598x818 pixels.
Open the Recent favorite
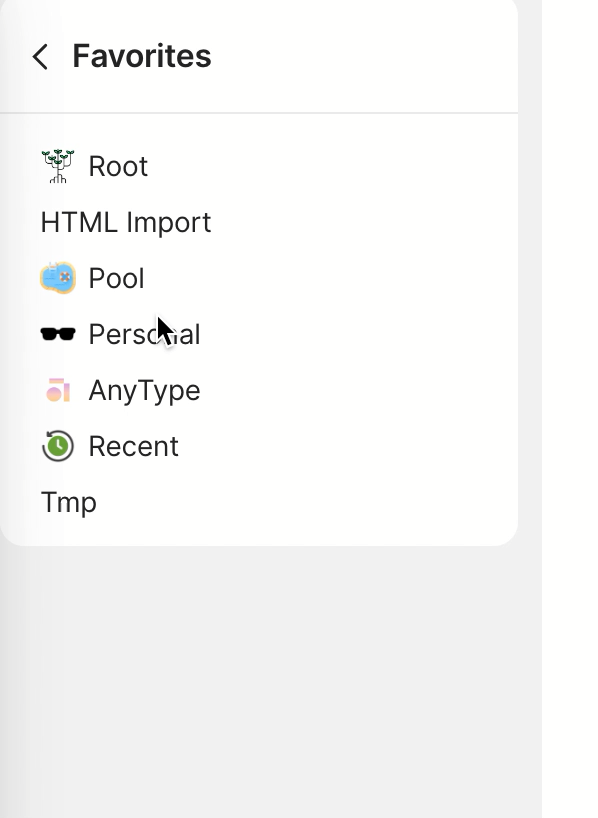pos(133,446)
